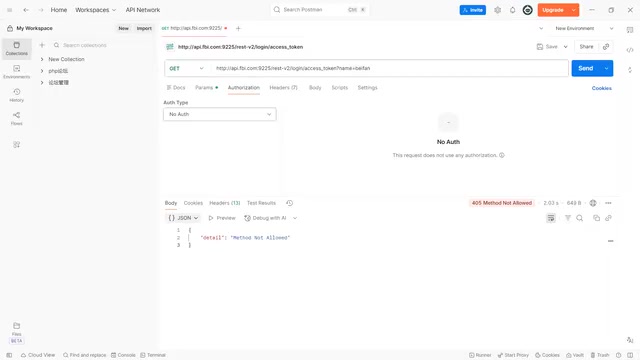Open the notifications bell
This screenshot has width=640, height=360.
click(512, 10)
